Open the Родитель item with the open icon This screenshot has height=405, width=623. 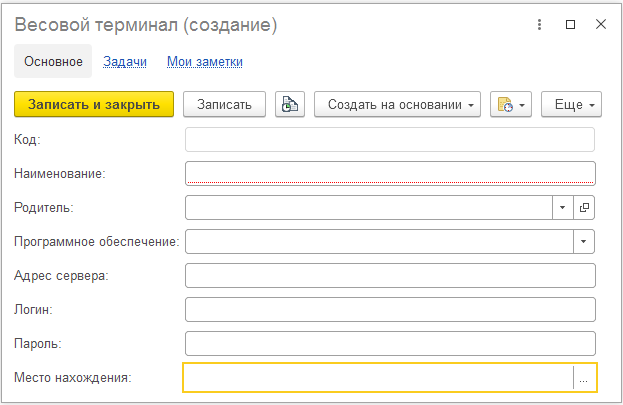[x=585, y=207]
